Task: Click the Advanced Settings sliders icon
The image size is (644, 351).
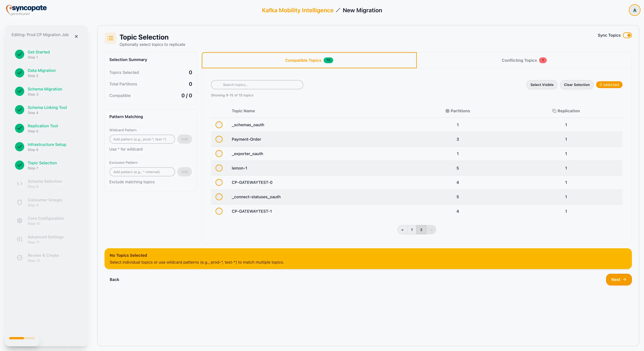Action: (19, 239)
